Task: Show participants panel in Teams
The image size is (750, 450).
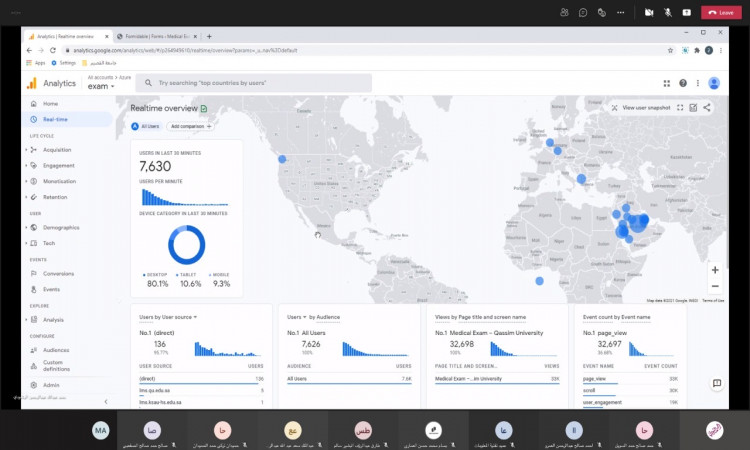Action: [x=564, y=12]
